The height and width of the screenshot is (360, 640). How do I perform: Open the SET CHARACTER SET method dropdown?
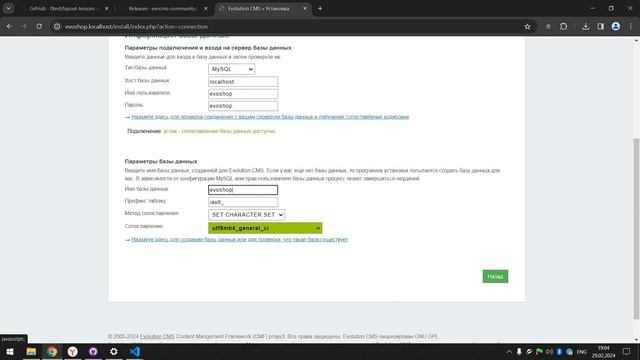pyautogui.click(x=247, y=215)
